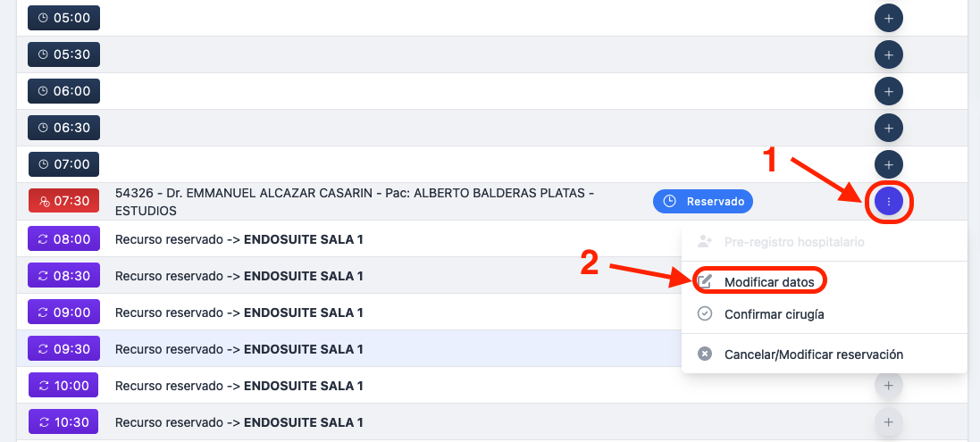Viewport: 980px width, 442px height.
Task: Click the 06:30 dark time badge
Action: pyautogui.click(x=63, y=128)
